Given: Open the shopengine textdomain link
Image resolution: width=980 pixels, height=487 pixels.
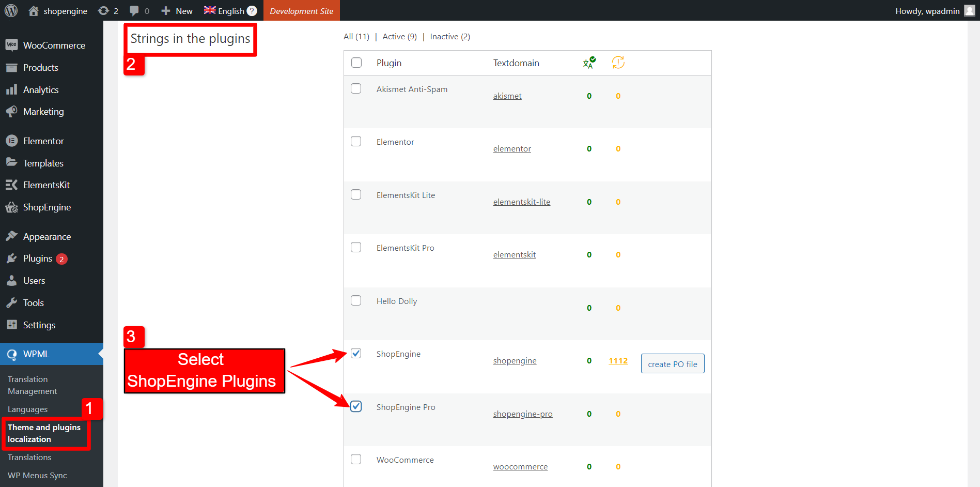Looking at the screenshot, I should tap(515, 360).
